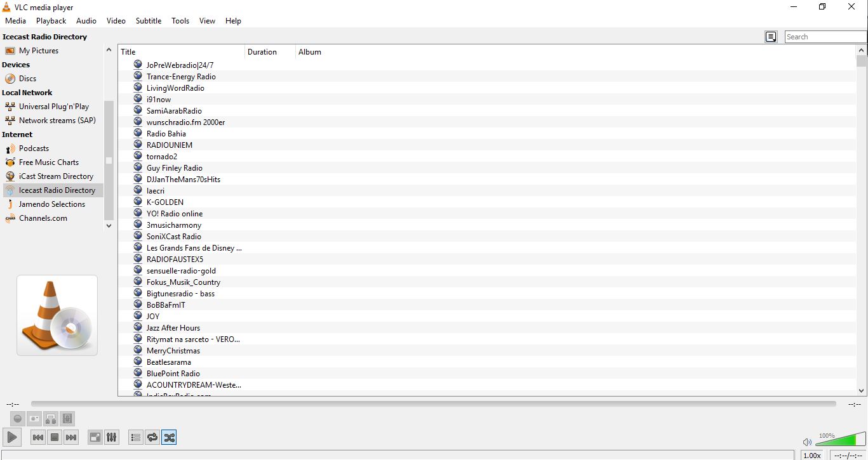Image resolution: width=868 pixels, height=460 pixels.
Task: Toggle the loop repeat mode
Action: [152, 437]
